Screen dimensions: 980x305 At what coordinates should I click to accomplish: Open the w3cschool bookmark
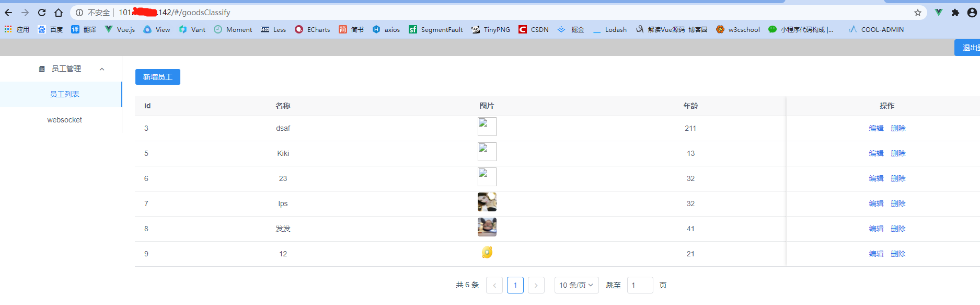coord(738,29)
